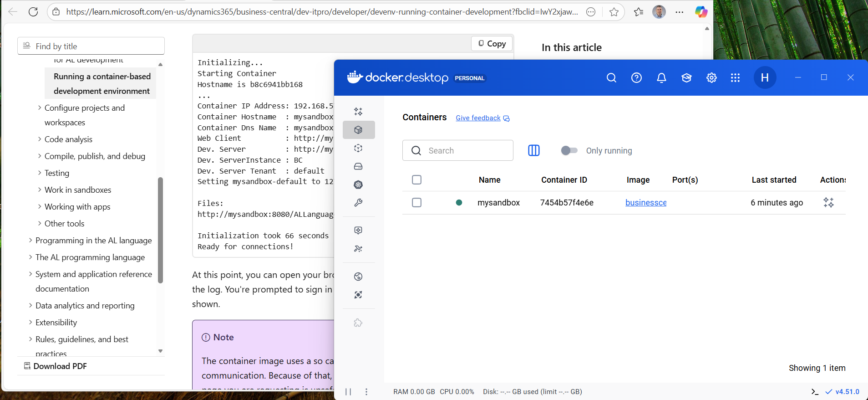
Task: Expand Compile, publish, and debug node
Action: click(40, 156)
